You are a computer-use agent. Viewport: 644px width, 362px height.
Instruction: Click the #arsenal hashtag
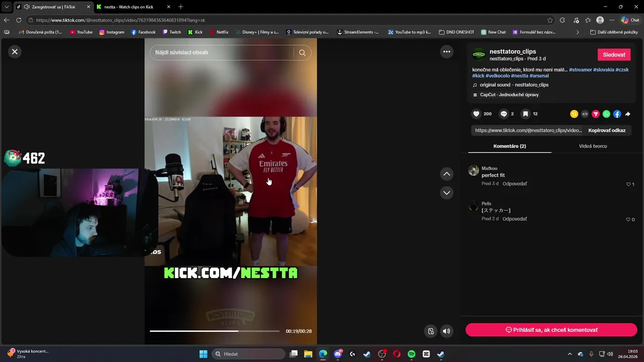click(x=539, y=75)
